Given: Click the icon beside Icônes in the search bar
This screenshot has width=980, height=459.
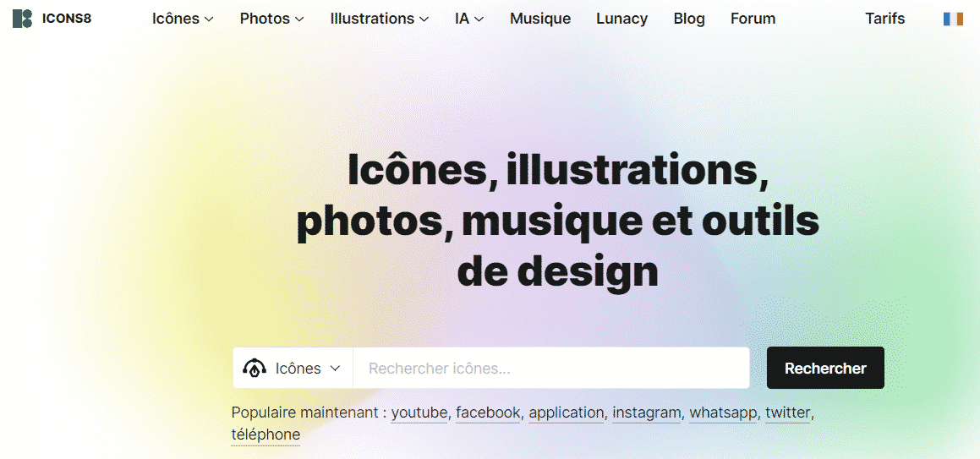Looking at the screenshot, I should tap(255, 369).
